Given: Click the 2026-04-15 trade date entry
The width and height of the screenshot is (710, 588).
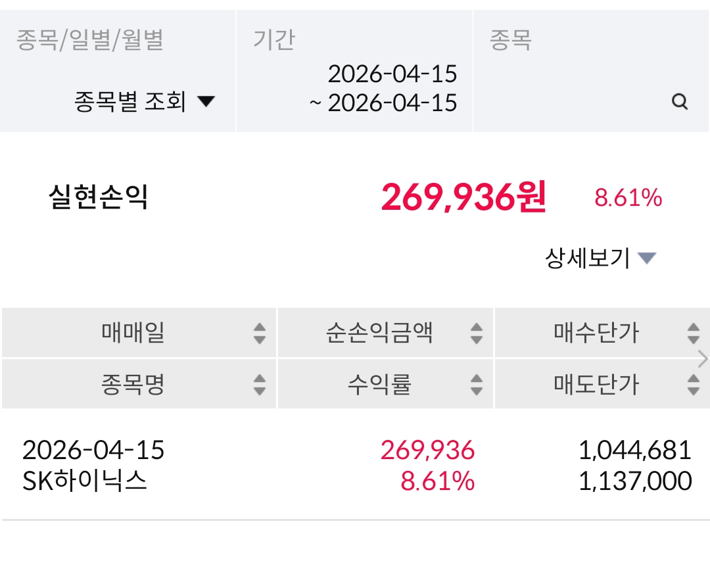Looking at the screenshot, I should click(93, 451).
